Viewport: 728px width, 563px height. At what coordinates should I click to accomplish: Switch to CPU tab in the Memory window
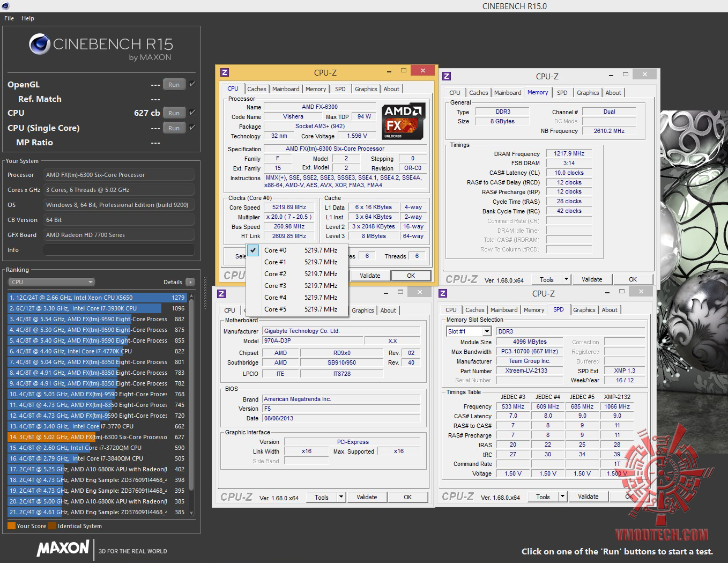tap(455, 93)
